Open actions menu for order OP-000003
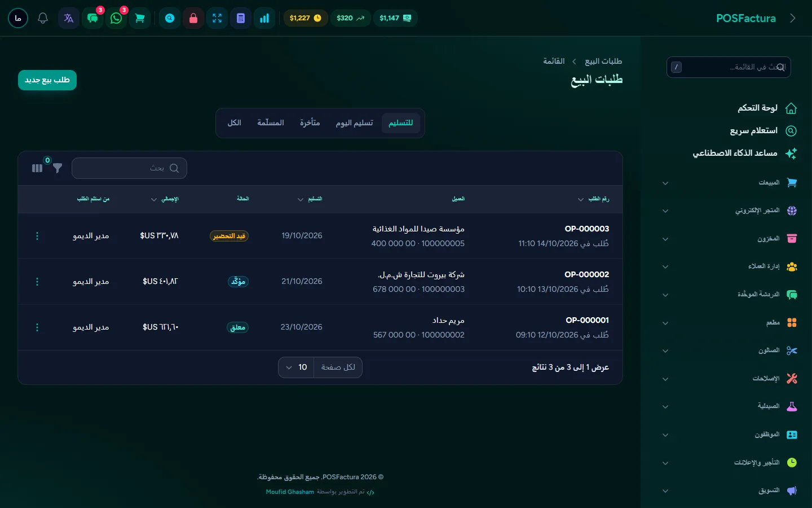The width and height of the screenshot is (812, 508). [x=37, y=236]
